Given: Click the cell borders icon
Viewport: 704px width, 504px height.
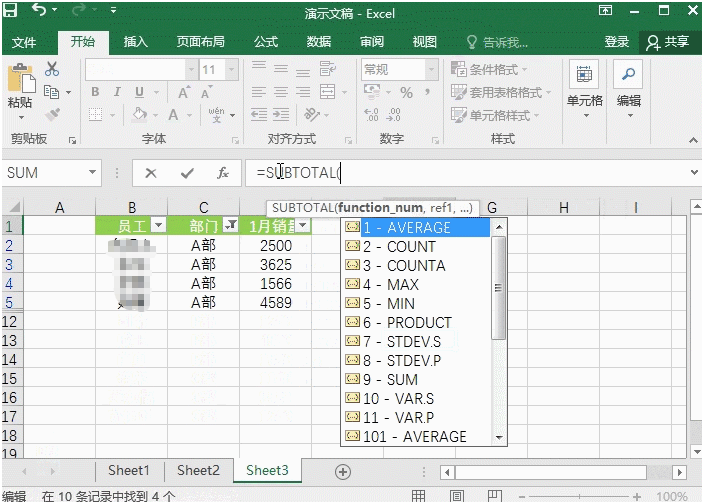Looking at the screenshot, I should click(95, 114).
